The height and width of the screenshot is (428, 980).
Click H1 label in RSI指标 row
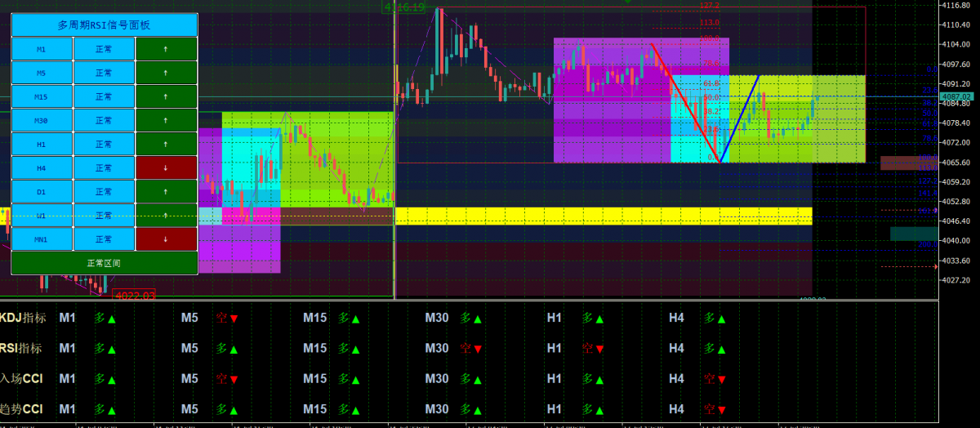click(x=555, y=348)
